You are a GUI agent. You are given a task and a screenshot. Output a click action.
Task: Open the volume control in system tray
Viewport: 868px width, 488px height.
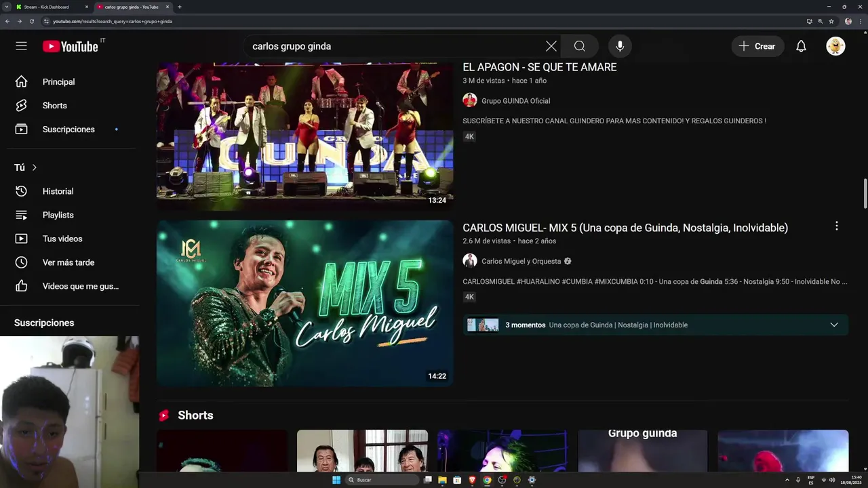click(832, 480)
